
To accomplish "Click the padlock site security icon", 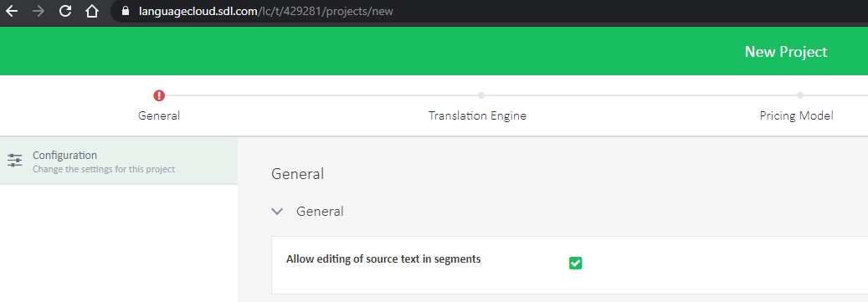I will point(125,11).
